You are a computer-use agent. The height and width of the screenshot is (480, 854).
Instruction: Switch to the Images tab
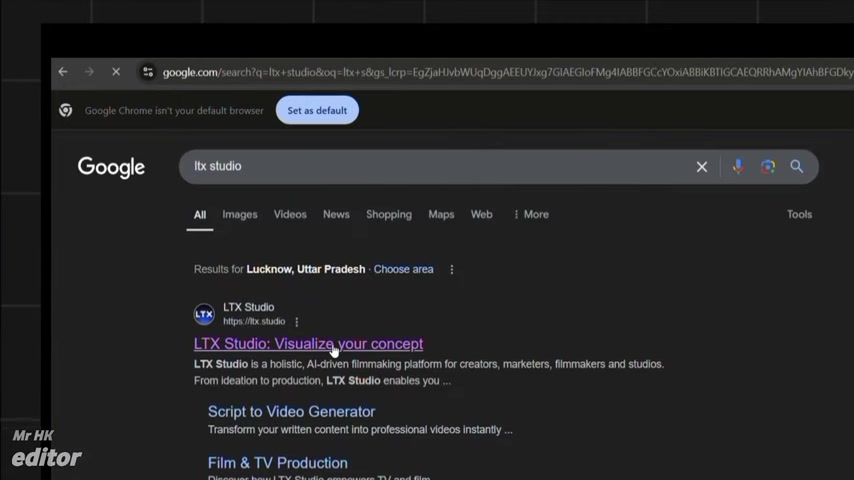click(240, 215)
